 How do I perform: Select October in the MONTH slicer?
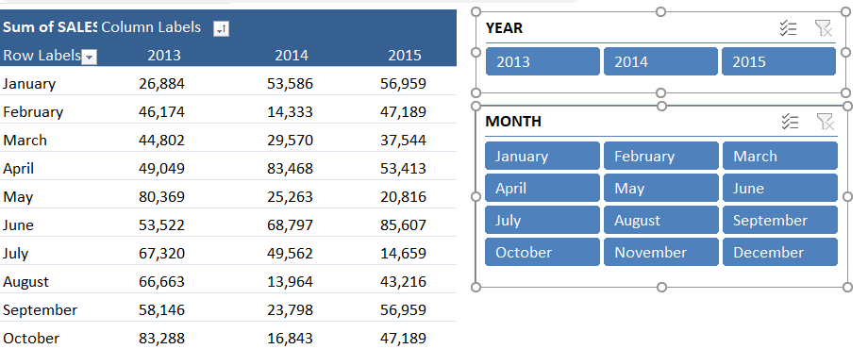542,252
